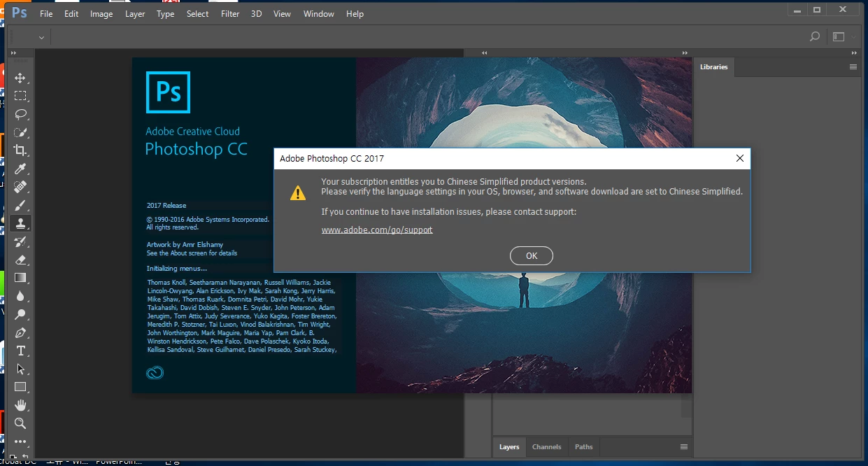Image resolution: width=868 pixels, height=466 pixels.
Task: Select the Move tool
Action: (20, 78)
